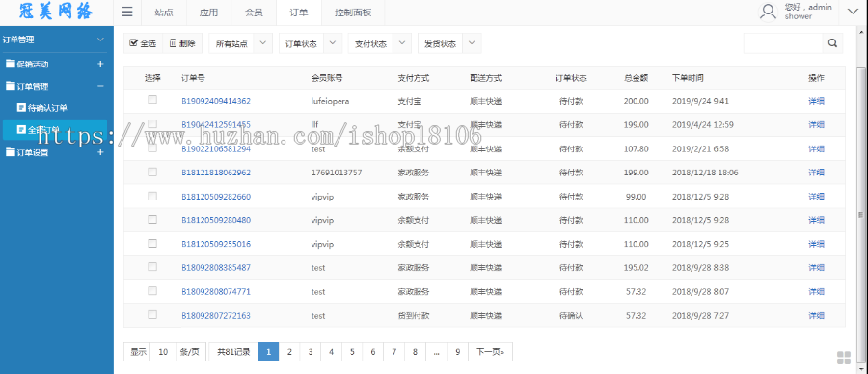The image size is (868, 374).
Task: Open order link B18121818062962
Action: point(216,173)
